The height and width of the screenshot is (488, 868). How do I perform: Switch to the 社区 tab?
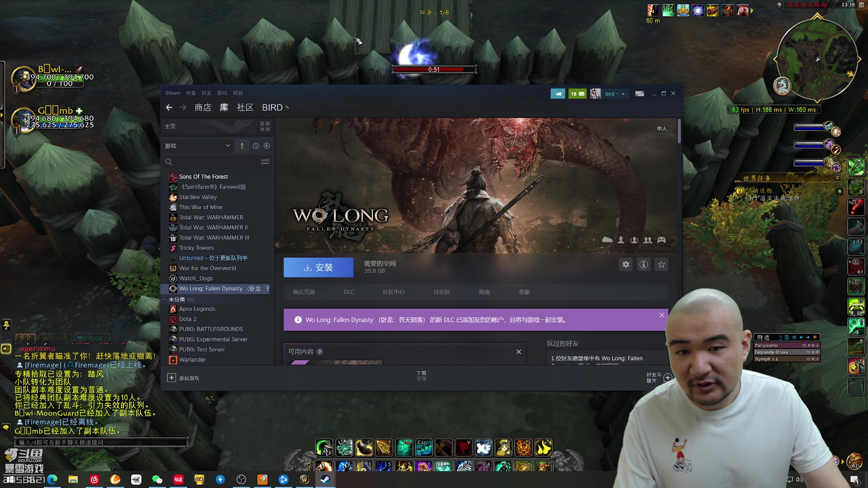[x=245, y=108]
